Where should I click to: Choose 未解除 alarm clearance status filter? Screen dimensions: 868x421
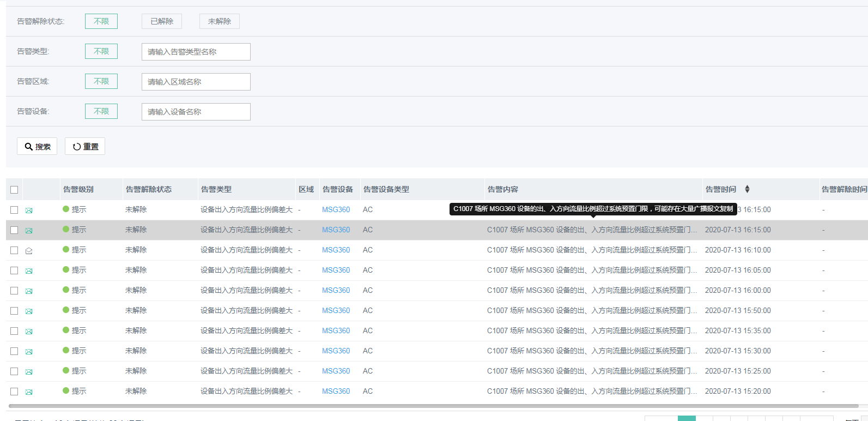[220, 21]
